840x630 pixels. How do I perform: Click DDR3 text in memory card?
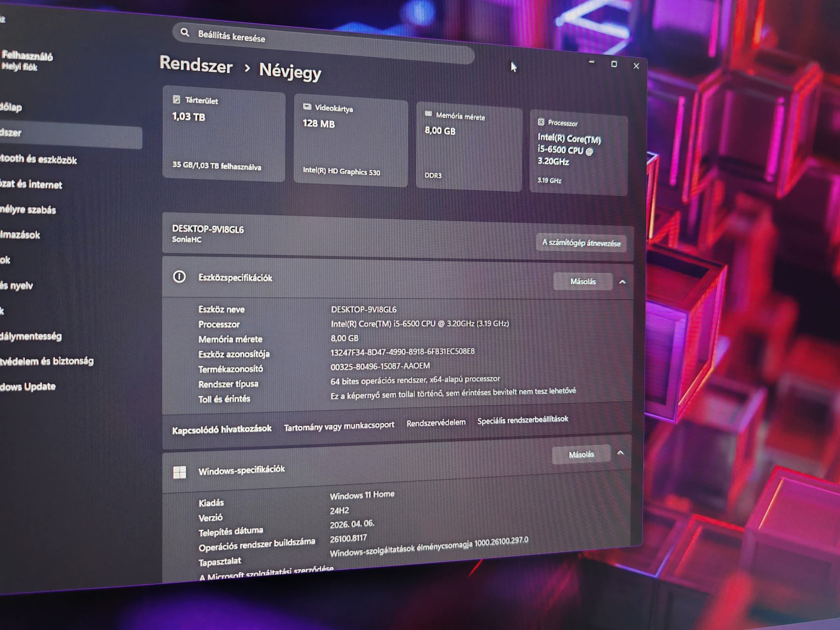[433, 175]
